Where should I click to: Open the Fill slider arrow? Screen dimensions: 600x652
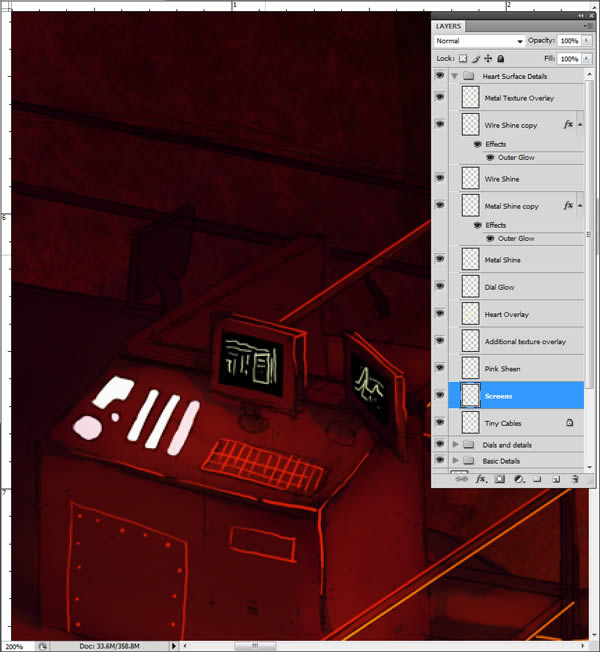click(586, 59)
